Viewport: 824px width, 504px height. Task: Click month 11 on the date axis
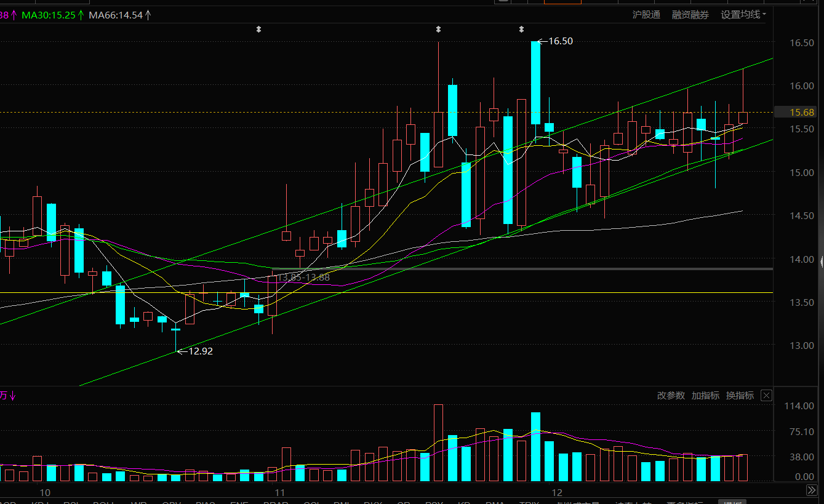(x=280, y=493)
